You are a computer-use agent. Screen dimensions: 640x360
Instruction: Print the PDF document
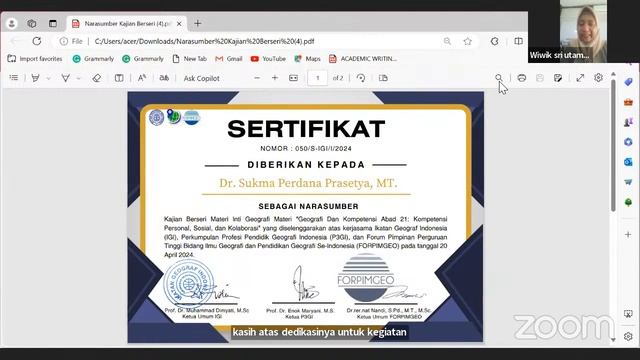pyautogui.click(x=522, y=78)
